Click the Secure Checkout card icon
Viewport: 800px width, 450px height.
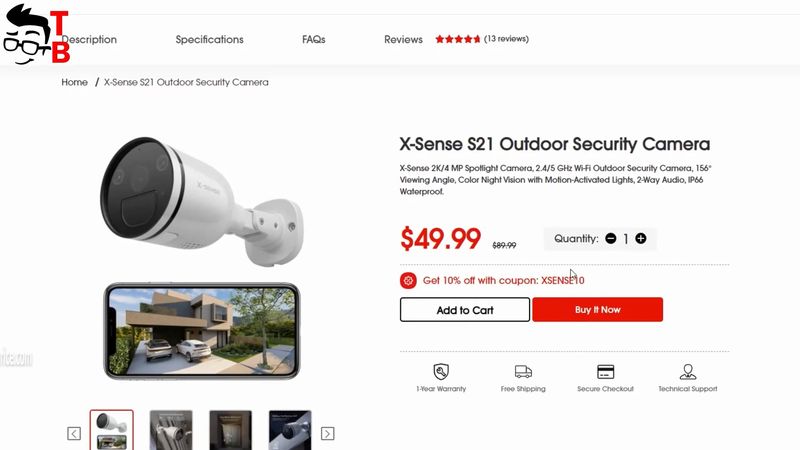pyautogui.click(x=606, y=371)
